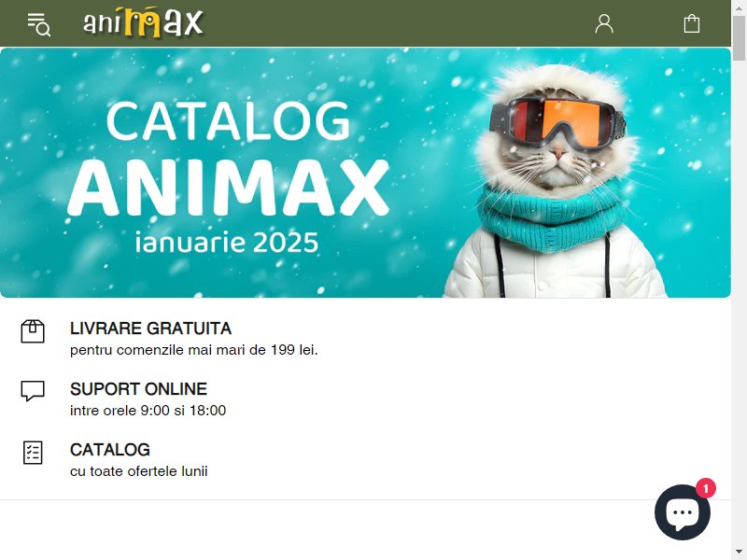Viewport: 747px width, 560px height.
Task: Click the catalog checklist icon
Action: point(33,453)
